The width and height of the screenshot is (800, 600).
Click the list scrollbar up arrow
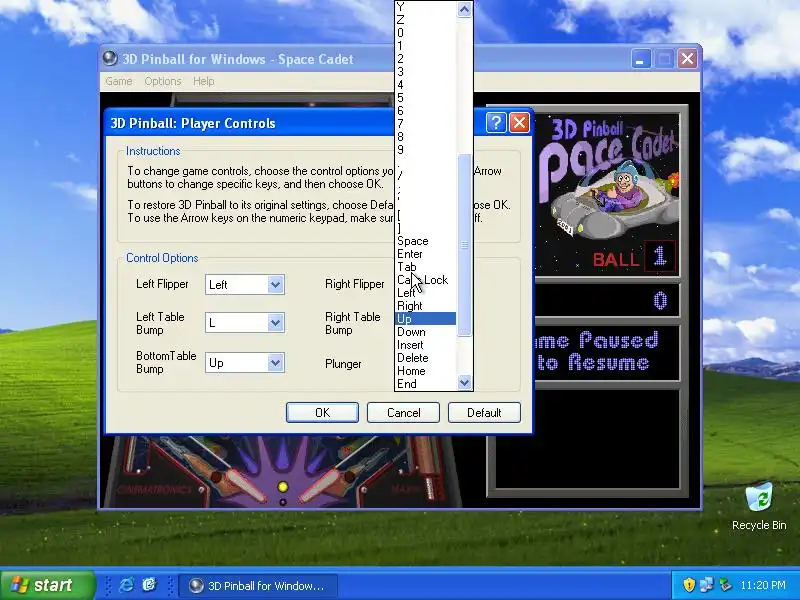click(464, 9)
